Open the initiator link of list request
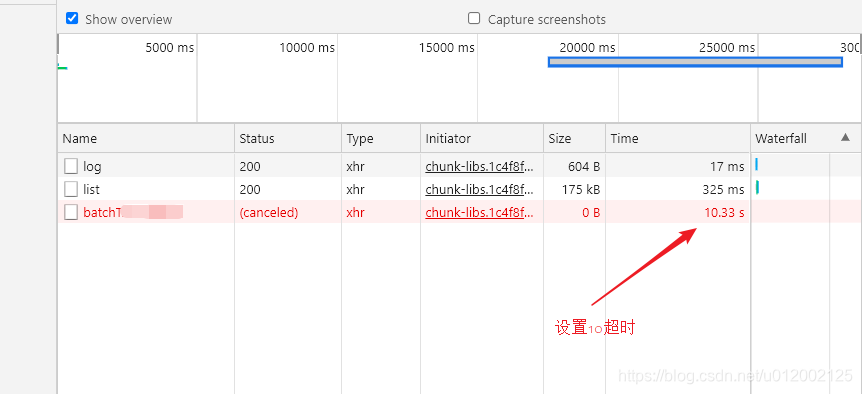This screenshot has height=394, width=862. 479,190
